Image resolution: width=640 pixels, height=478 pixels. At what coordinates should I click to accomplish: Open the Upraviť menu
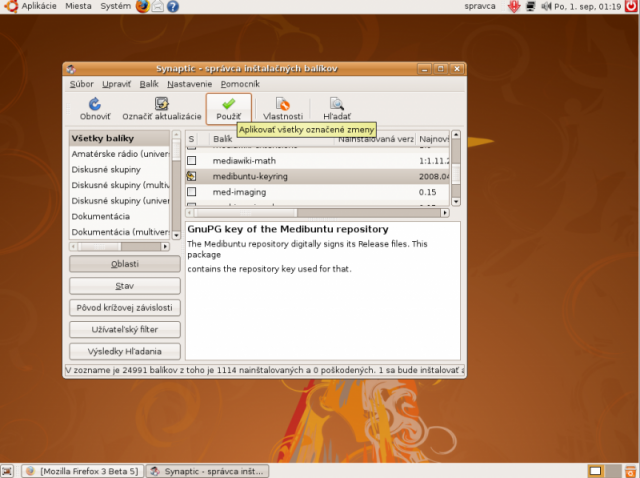116,84
